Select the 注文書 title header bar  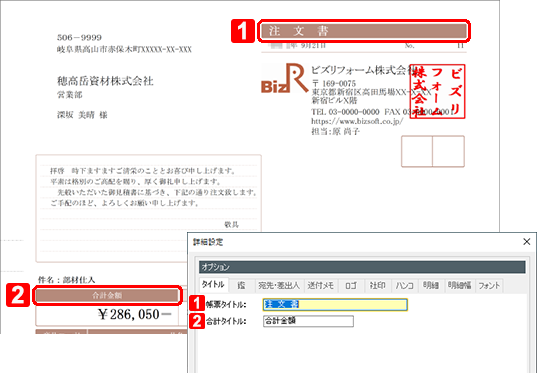(x=364, y=31)
